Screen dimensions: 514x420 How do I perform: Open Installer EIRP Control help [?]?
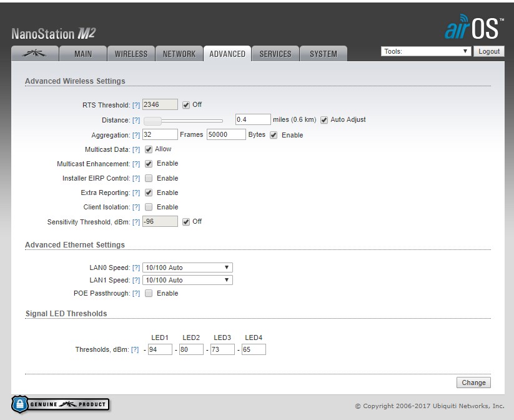pyautogui.click(x=136, y=179)
